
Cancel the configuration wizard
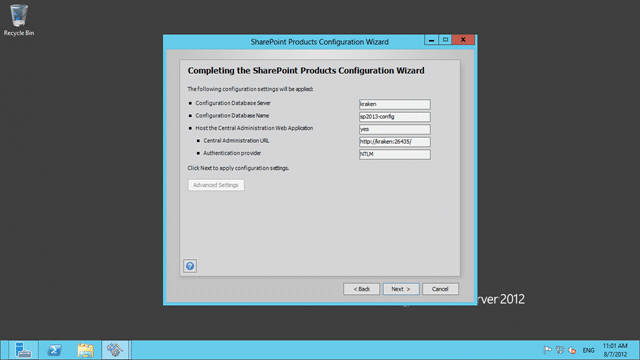440,289
